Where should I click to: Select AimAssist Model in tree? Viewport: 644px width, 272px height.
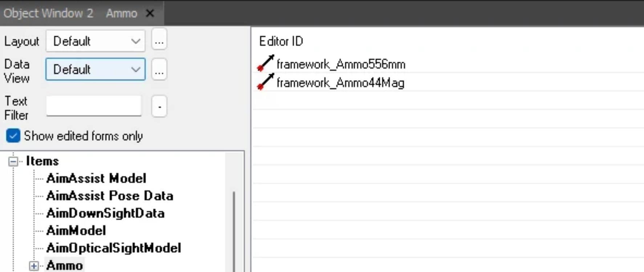tap(96, 178)
